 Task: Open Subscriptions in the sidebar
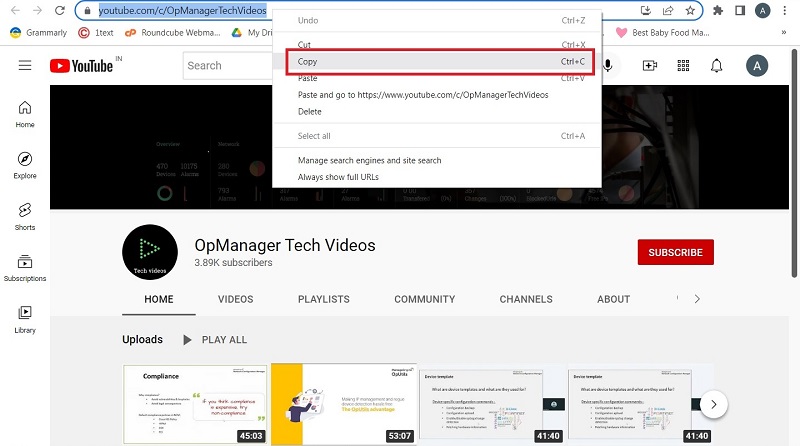coord(25,268)
